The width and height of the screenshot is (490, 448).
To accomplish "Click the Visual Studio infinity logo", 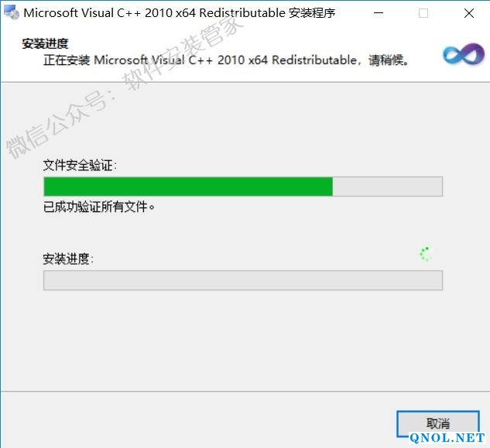I will 464,54.
